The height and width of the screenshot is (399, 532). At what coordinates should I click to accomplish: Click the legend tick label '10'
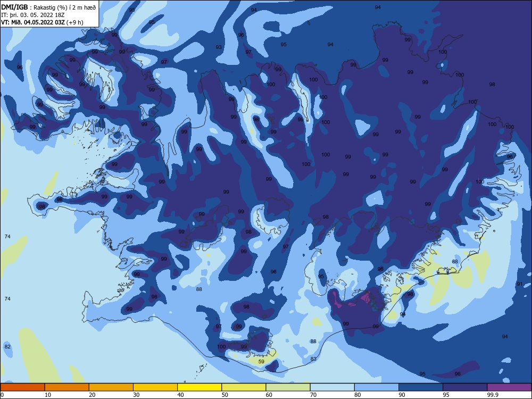[x=48, y=395]
